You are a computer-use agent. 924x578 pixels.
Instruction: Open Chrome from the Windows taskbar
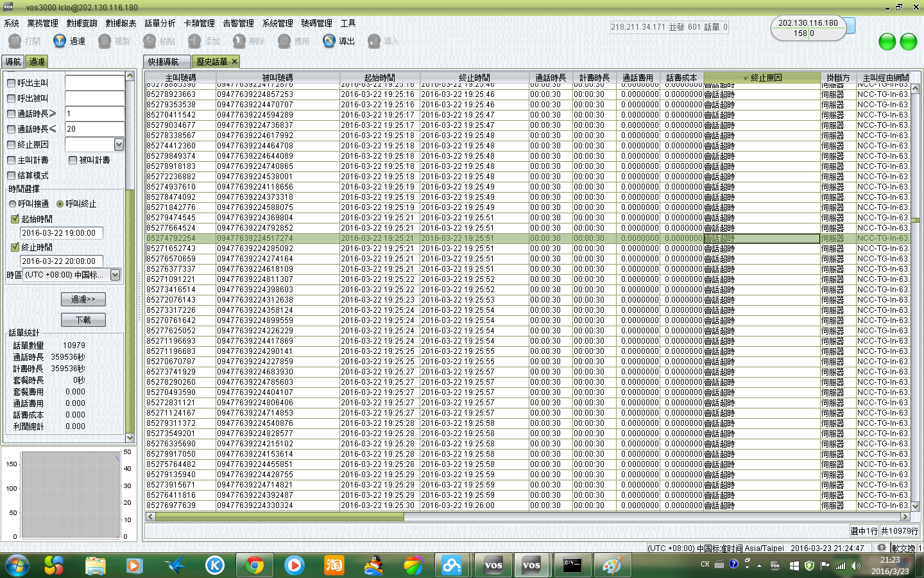[x=255, y=565]
